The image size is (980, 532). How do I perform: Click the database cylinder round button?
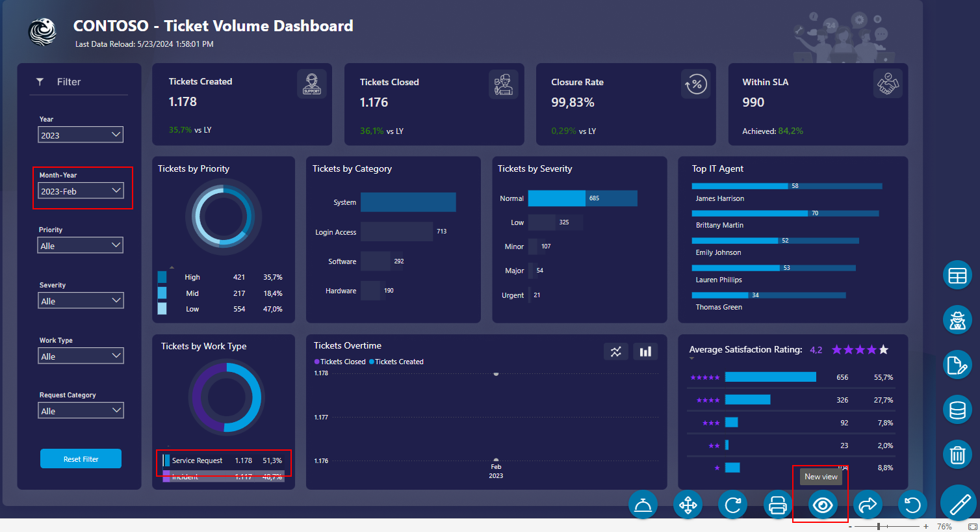(x=957, y=410)
